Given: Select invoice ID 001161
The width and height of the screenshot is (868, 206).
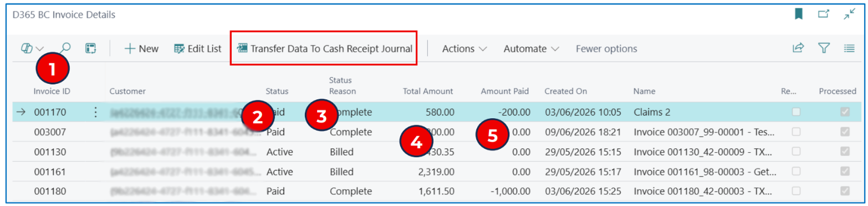Looking at the screenshot, I should coord(50,172).
